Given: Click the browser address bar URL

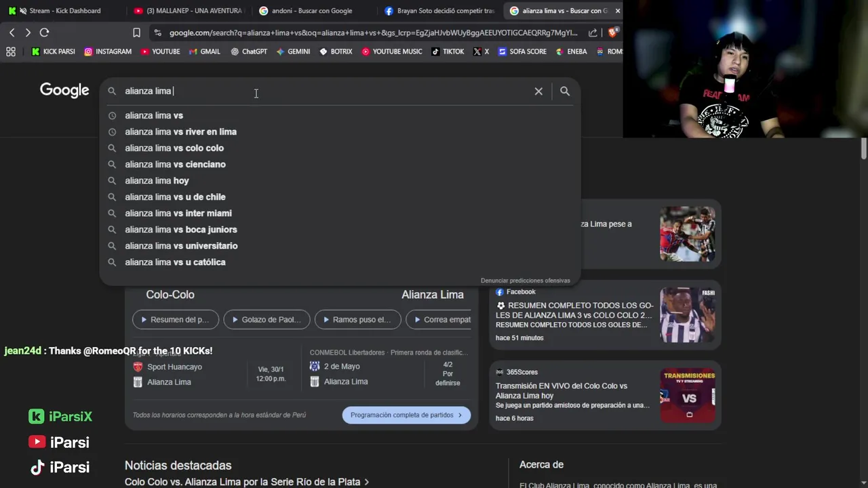Looking at the screenshot, I should 373,33.
